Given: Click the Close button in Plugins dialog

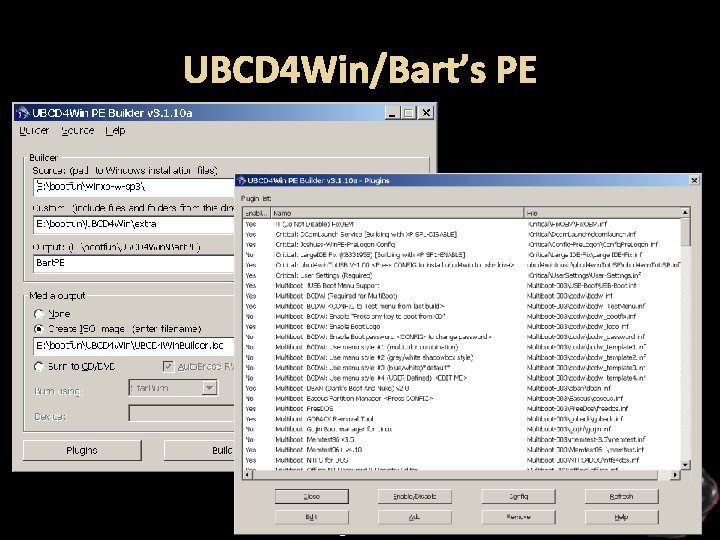Looking at the screenshot, I should coord(312,496).
